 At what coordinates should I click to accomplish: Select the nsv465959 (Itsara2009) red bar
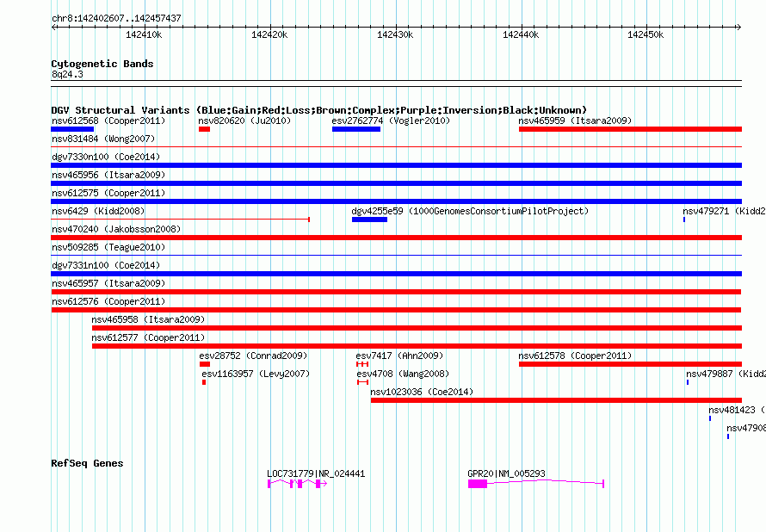click(630, 129)
